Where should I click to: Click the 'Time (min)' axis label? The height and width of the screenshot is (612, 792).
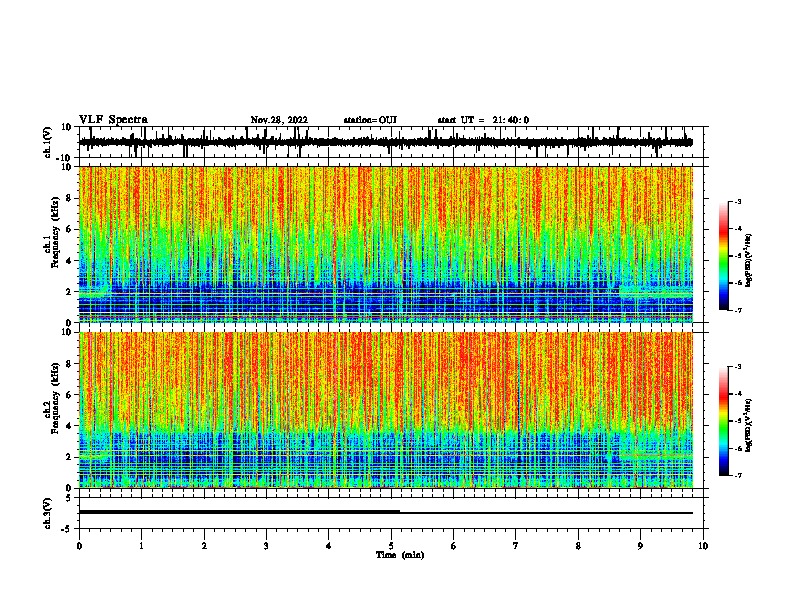pos(400,555)
